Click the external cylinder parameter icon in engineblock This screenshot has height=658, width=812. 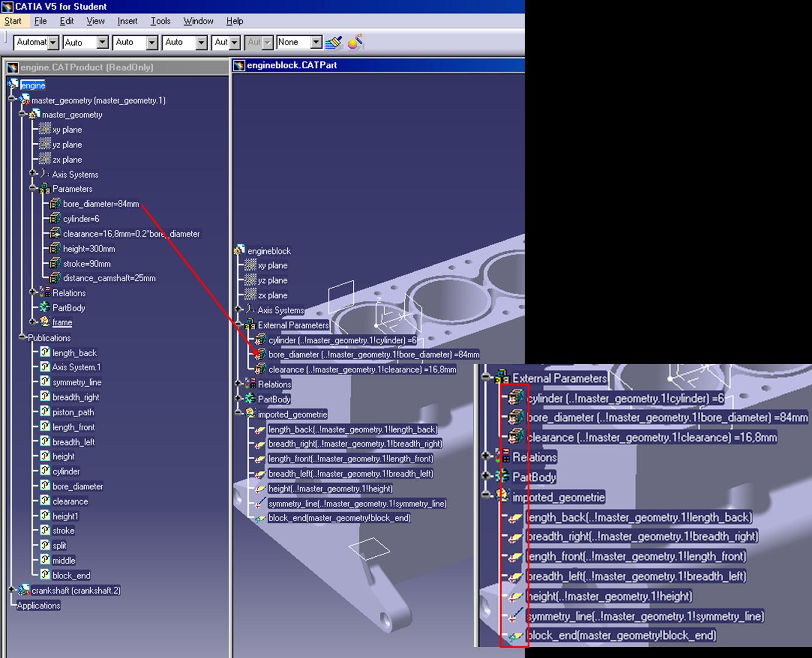coord(260,340)
